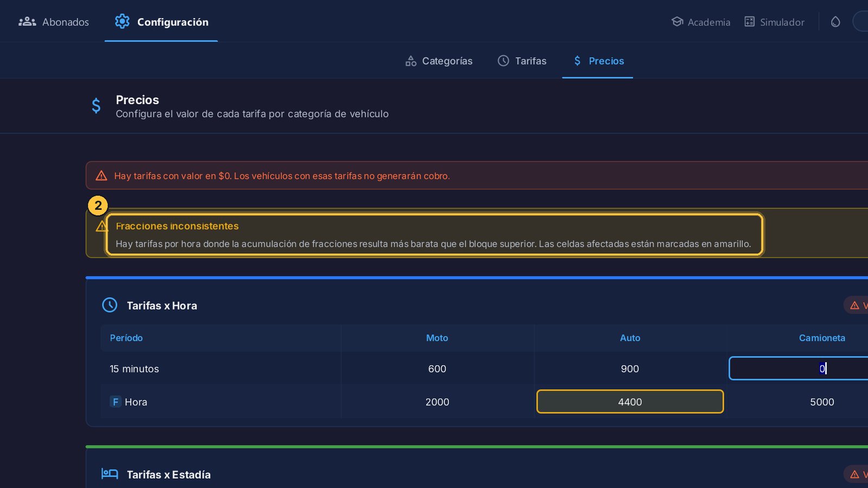Select the Precios tab

tap(597, 61)
